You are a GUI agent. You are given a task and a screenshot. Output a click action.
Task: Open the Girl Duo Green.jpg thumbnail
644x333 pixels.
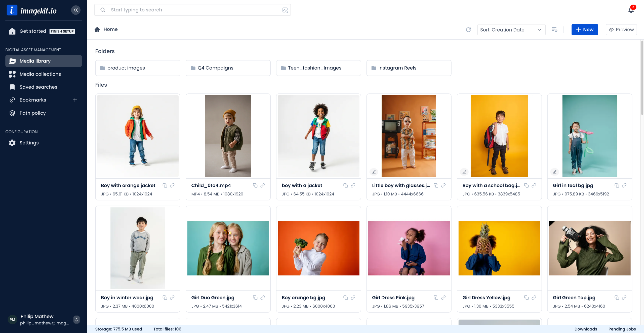[228, 248]
